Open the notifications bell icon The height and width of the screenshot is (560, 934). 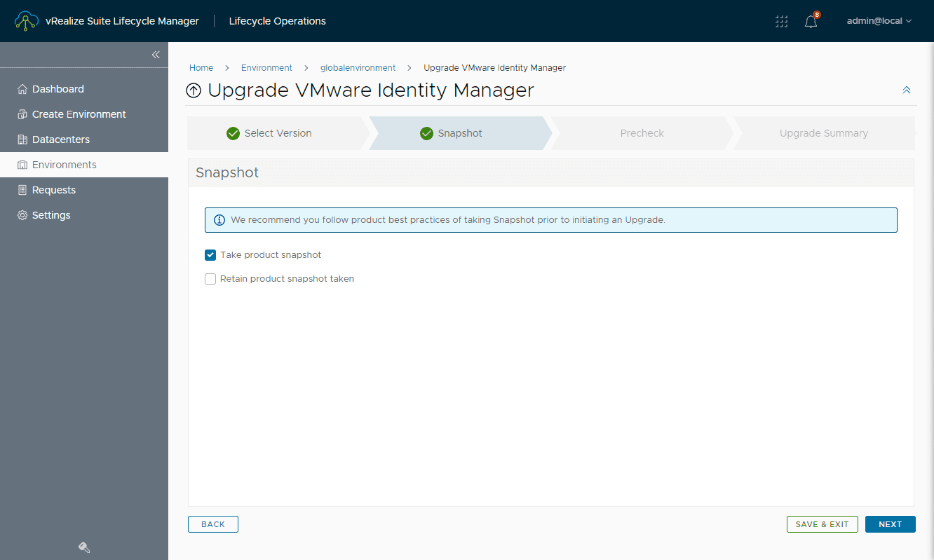[811, 21]
